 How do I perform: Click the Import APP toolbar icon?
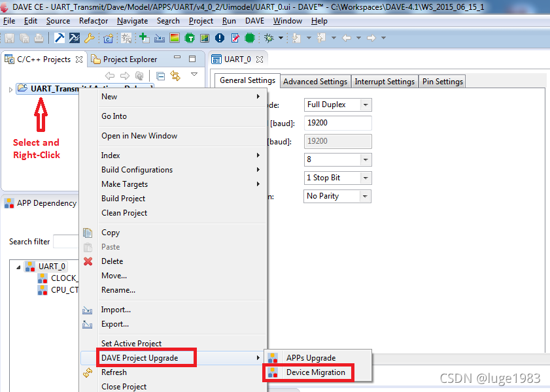point(160,38)
